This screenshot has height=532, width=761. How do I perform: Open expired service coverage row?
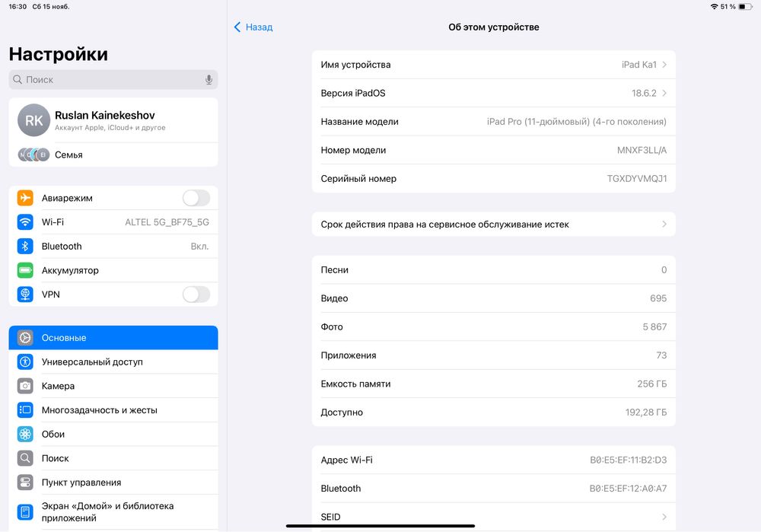coord(493,225)
